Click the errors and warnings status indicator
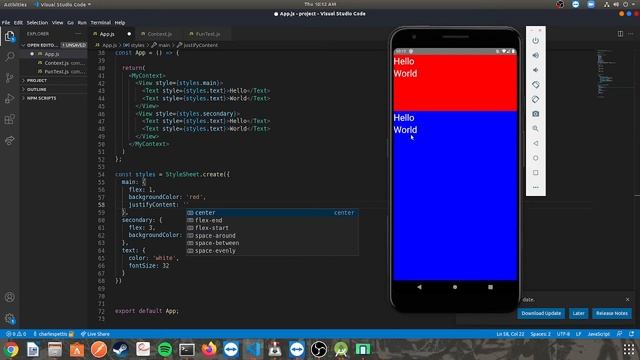Viewport: 640px width, 360px height. [x=16, y=334]
